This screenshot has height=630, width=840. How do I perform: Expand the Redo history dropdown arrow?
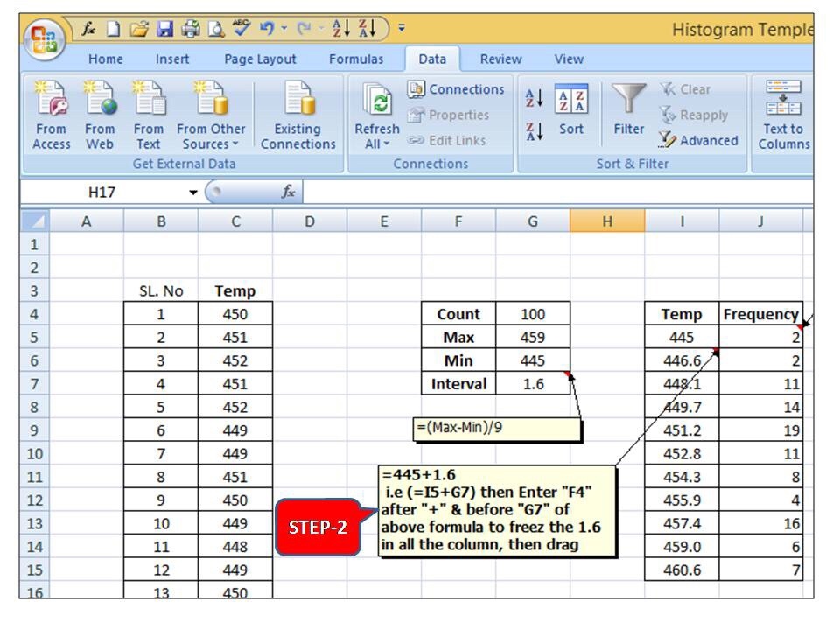[x=321, y=28]
